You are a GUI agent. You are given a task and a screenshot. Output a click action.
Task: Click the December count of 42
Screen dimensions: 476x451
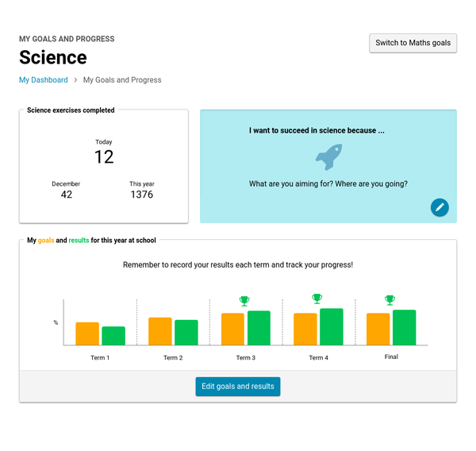pos(67,195)
